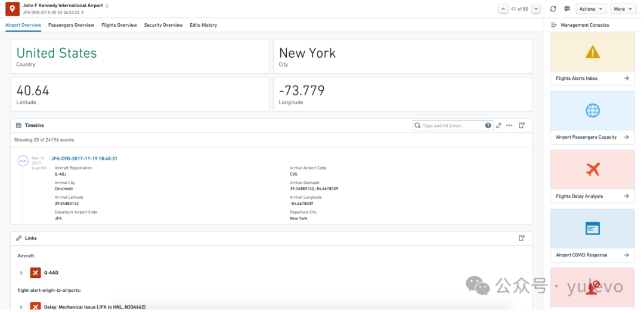Star John F Kennedy International Airport as favorite
The image size is (644, 312).
[107, 6]
